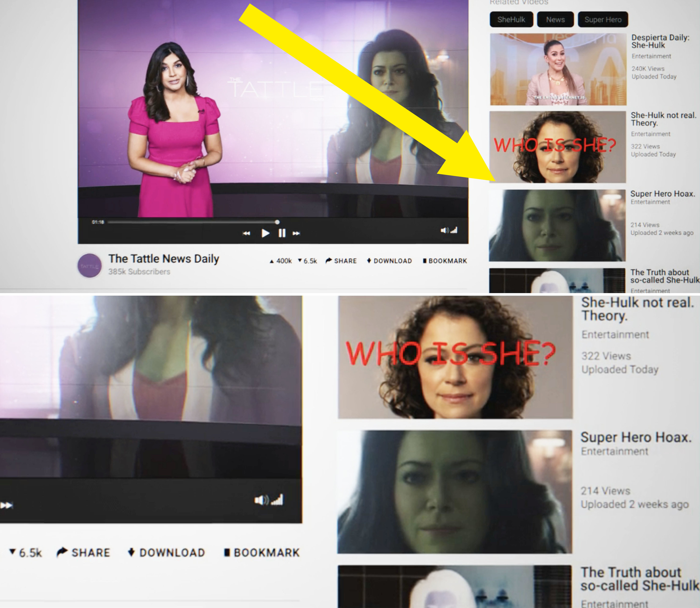Open the small green-face Super Hero Hoax thumbnail
The height and width of the screenshot is (608, 700).
click(x=557, y=225)
